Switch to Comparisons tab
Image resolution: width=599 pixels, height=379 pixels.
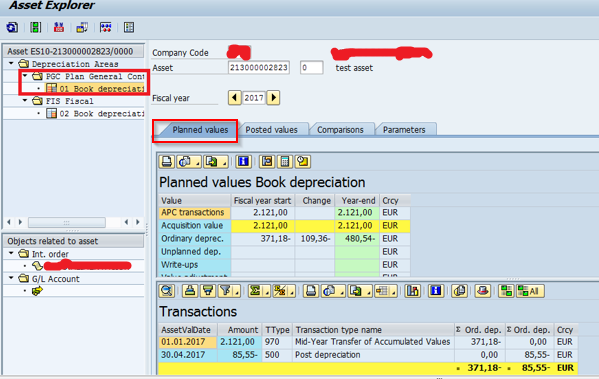click(x=340, y=130)
